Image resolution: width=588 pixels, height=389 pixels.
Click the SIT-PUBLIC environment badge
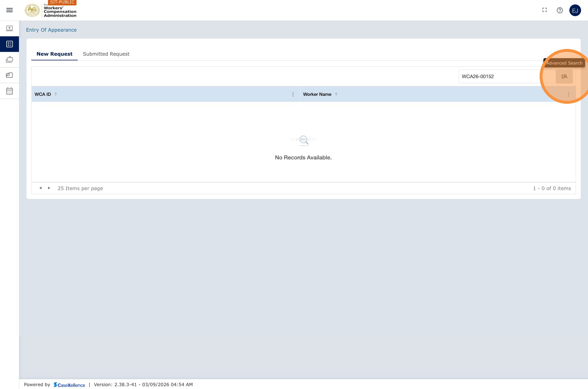pyautogui.click(x=62, y=2)
